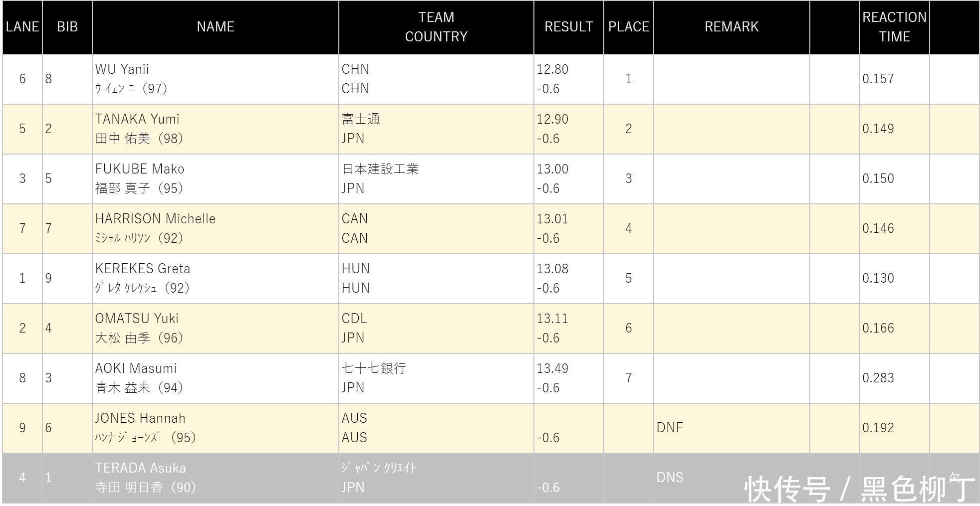Click the LANE column header
Image resolution: width=980 pixels, height=506 pixels.
(22, 27)
